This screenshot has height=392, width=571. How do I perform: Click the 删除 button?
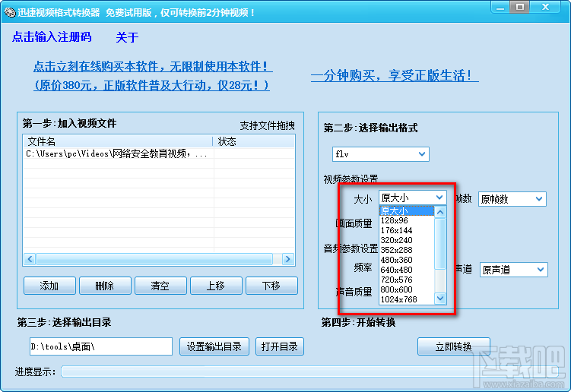(105, 286)
